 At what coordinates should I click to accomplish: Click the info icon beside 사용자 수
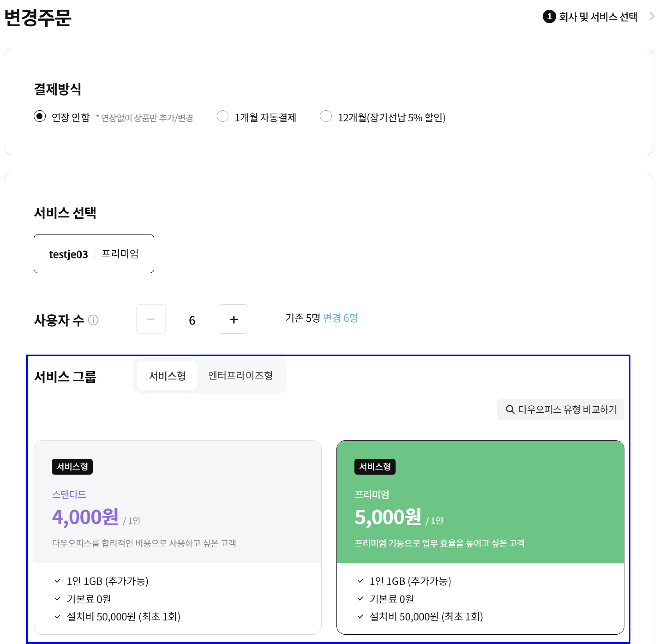[x=93, y=320]
